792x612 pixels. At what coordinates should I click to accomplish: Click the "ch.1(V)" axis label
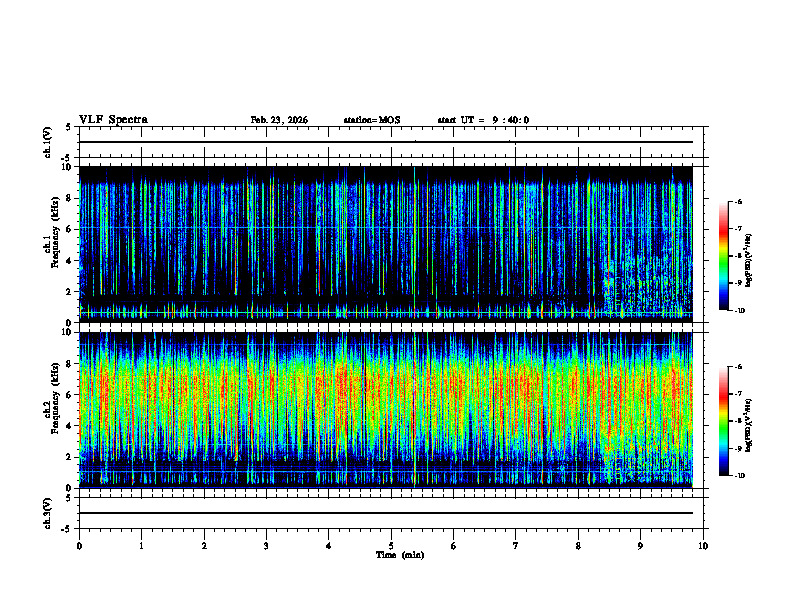tap(48, 142)
